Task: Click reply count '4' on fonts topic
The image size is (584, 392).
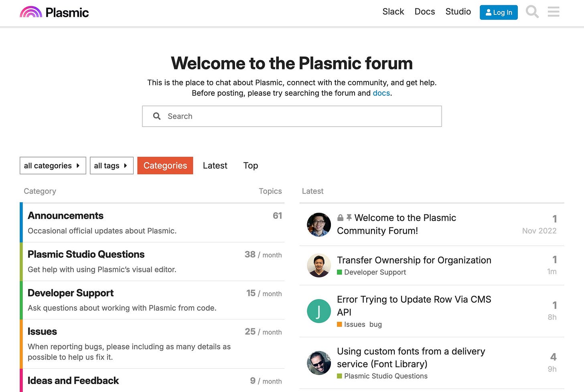Action: tap(554, 357)
